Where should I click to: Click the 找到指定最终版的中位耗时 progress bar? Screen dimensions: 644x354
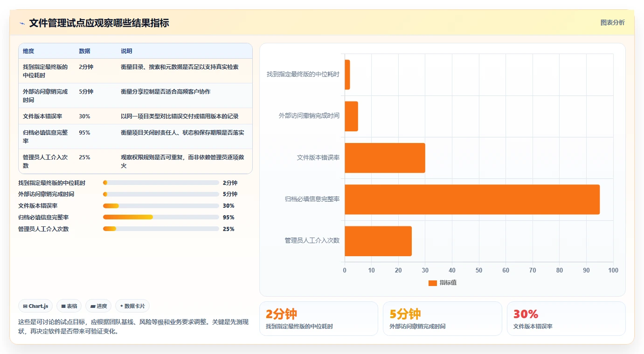pos(161,183)
